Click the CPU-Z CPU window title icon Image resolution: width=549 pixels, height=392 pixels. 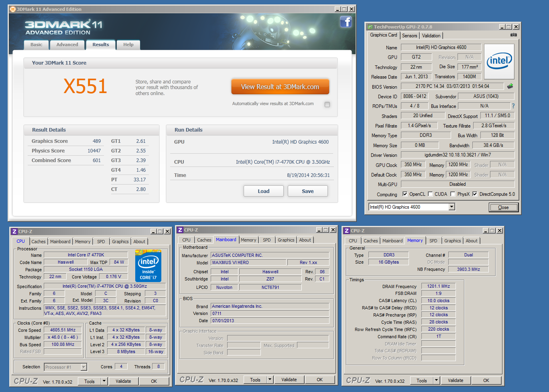tap(14, 232)
